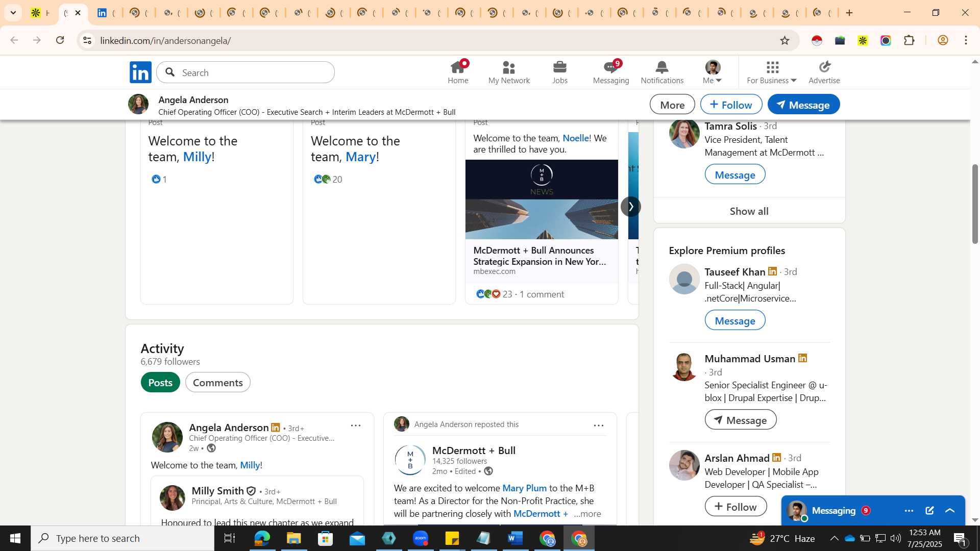The width and height of the screenshot is (980, 551).
Task: Bookmark this page with star icon
Action: [x=785, y=40]
